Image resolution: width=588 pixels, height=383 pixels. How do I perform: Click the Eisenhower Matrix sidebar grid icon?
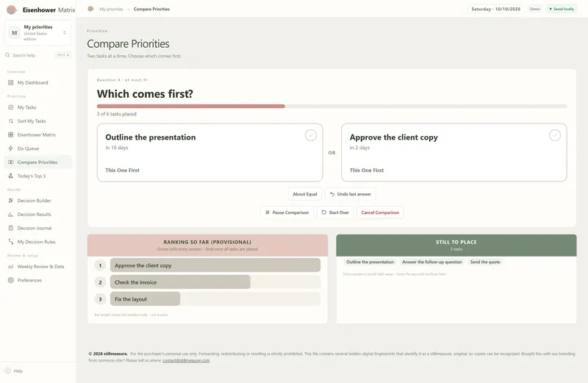click(10, 135)
